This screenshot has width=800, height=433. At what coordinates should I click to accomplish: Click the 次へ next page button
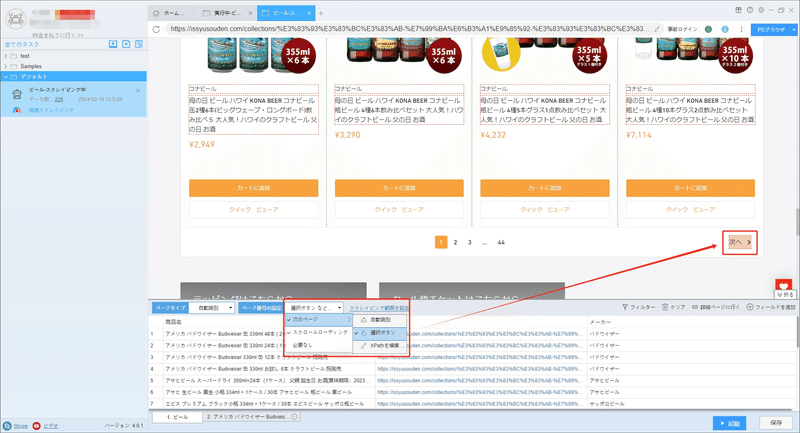pyautogui.click(x=740, y=242)
